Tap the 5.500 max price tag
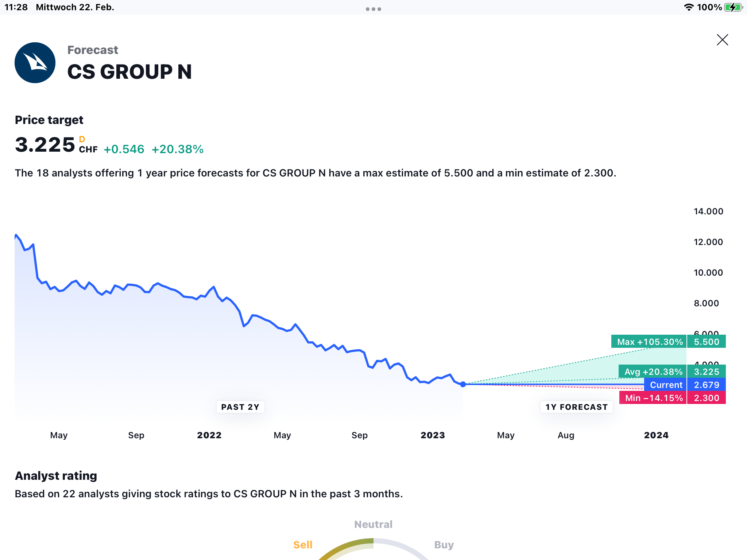This screenshot has height=560, width=747. click(x=707, y=342)
